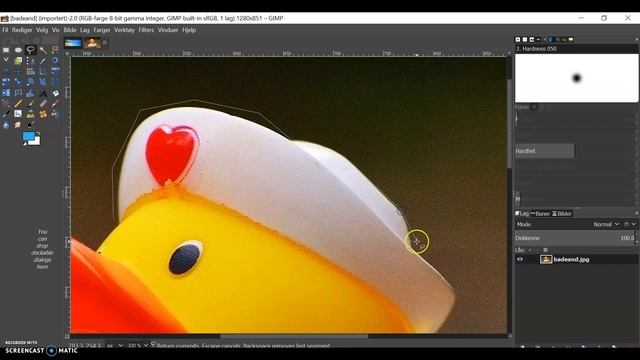Select the Heal tool
Viewport: 640px width, 360px height.
43,114
